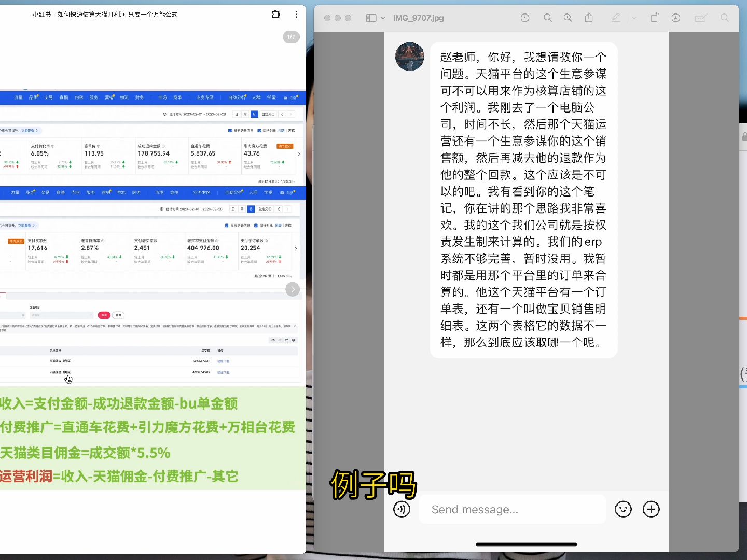
Task: Open form filling toolbar in Preview
Action: (x=700, y=18)
